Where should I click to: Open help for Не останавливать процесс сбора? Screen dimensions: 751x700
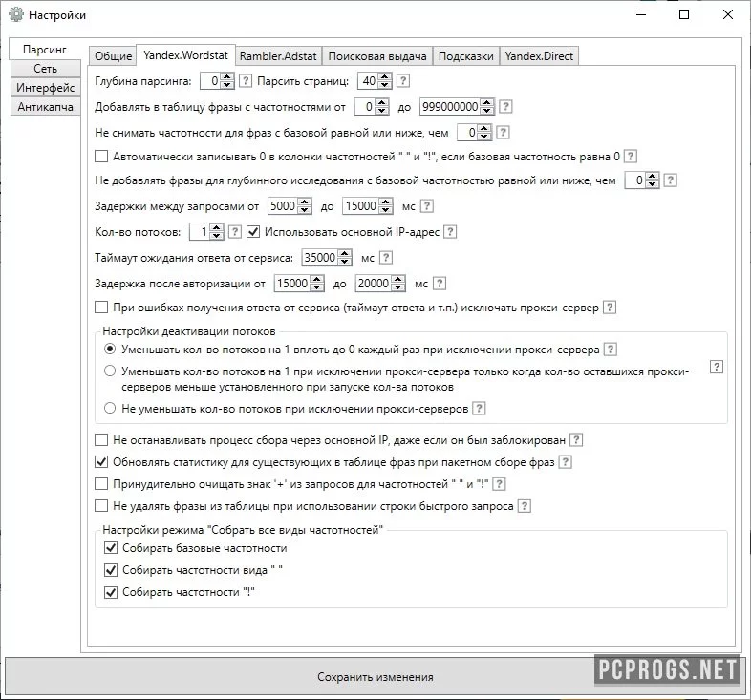(577, 440)
